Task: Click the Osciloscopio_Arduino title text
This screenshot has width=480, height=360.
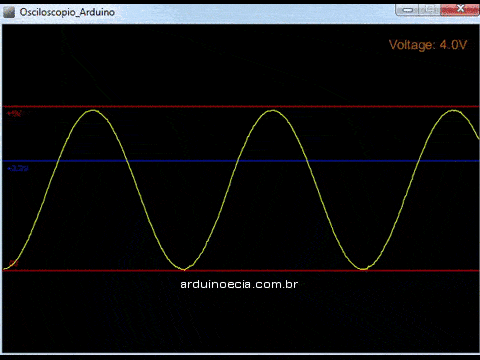Action: 67,12
